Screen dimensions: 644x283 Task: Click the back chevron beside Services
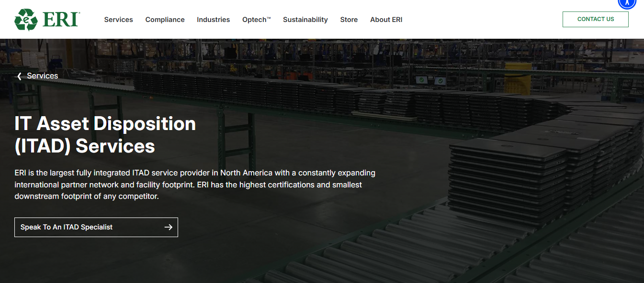19,76
